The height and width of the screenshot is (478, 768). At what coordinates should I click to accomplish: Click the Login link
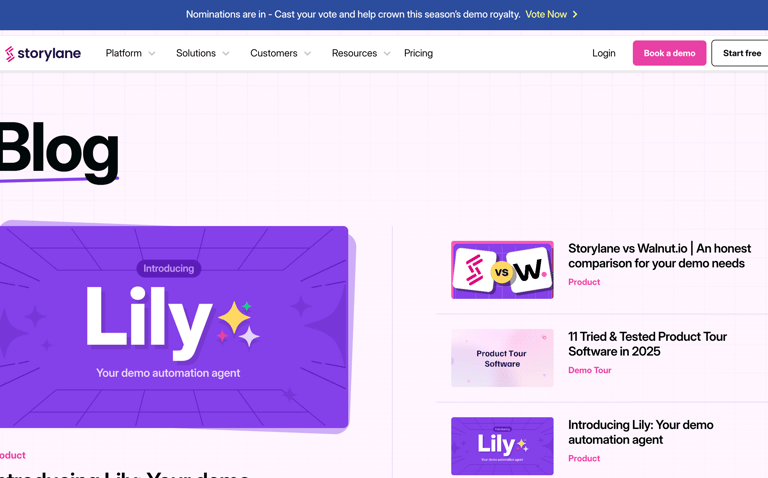[x=603, y=53]
